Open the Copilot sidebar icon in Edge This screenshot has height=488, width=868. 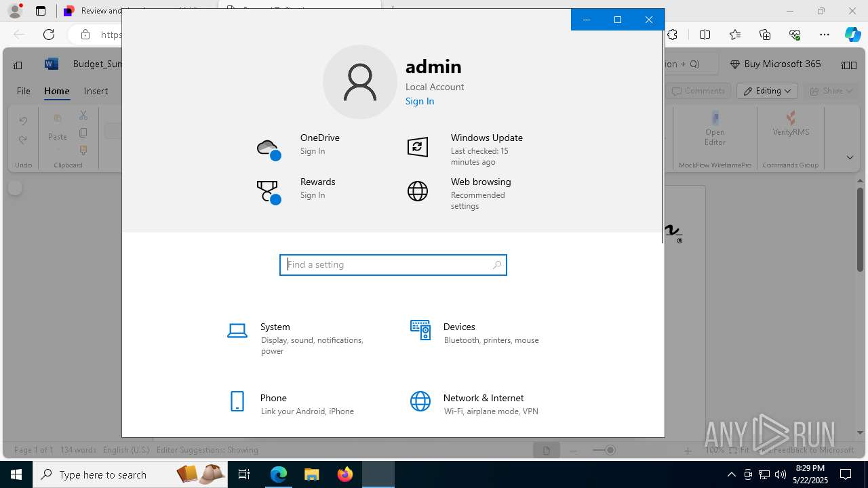[x=852, y=35]
